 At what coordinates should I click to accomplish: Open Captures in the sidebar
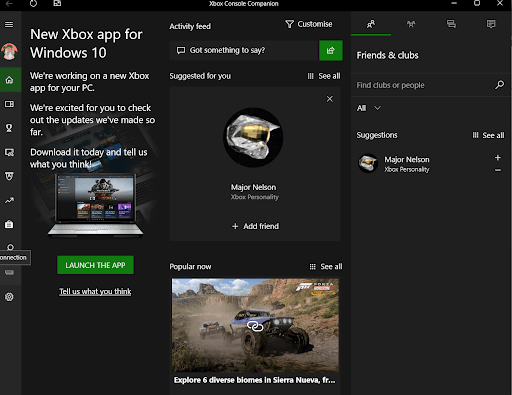click(9, 152)
